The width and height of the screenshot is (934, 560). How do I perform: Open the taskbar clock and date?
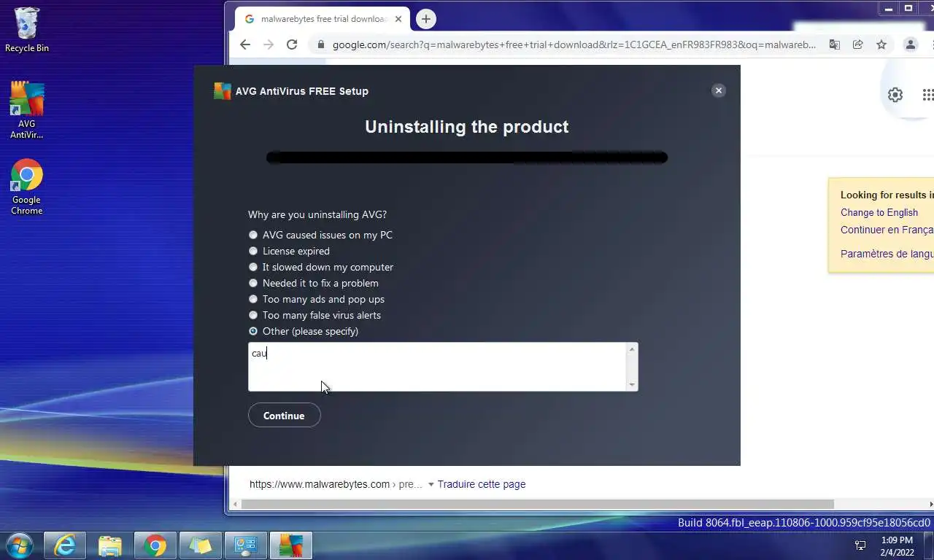pyautogui.click(x=897, y=546)
